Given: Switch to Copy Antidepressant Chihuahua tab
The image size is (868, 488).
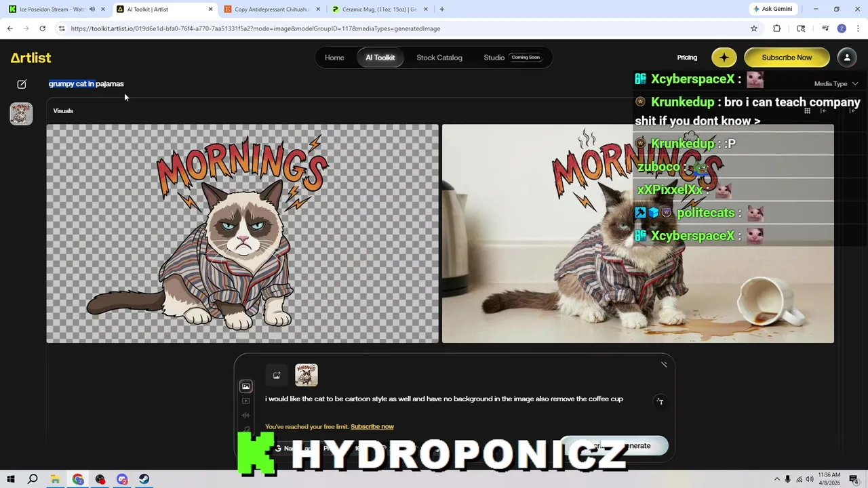Looking at the screenshot, I should tap(271, 9).
